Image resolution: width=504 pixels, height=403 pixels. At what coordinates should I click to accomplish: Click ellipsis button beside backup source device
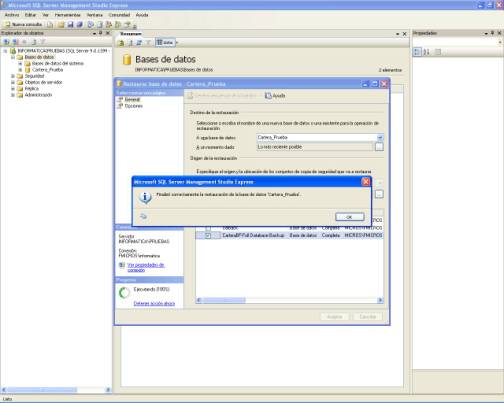click(x=379, y=194)
